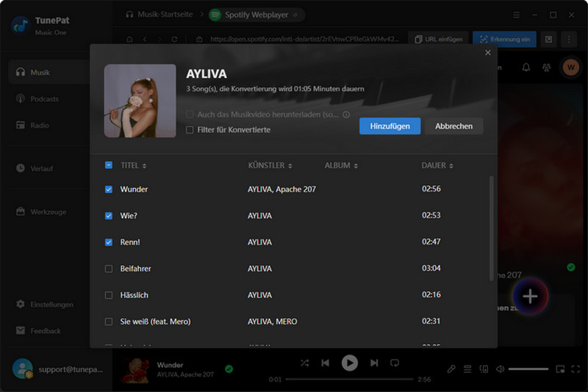Open the Musik sidebar section

[x=49, y=72]
